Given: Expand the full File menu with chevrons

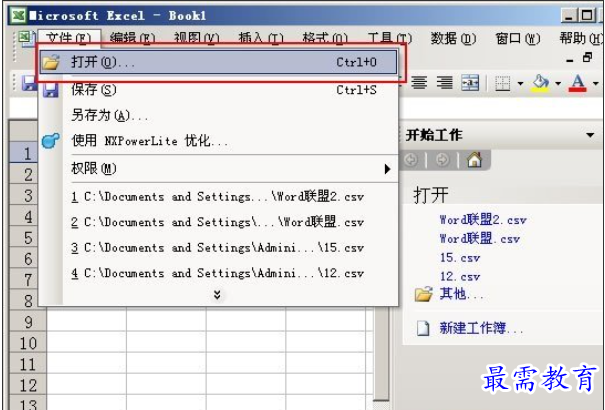Looking at the screenshot, I should 217,295.
